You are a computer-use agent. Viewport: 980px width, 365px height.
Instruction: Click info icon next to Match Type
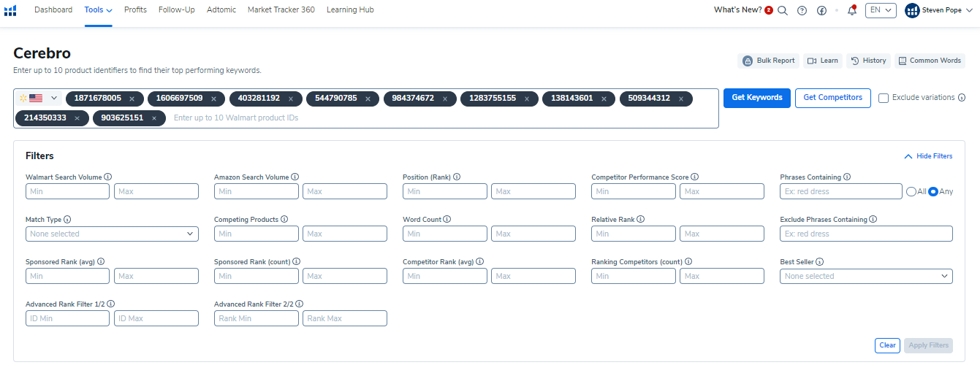[x=67, y=219]
